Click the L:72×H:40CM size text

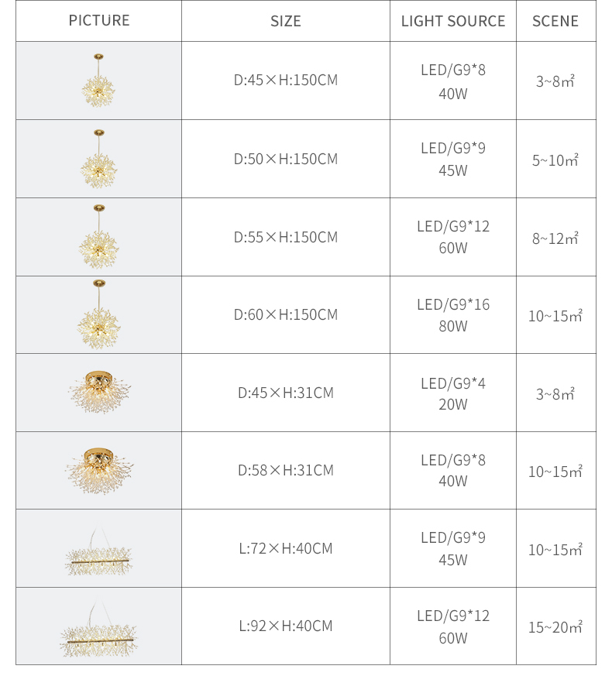(285, 548)
